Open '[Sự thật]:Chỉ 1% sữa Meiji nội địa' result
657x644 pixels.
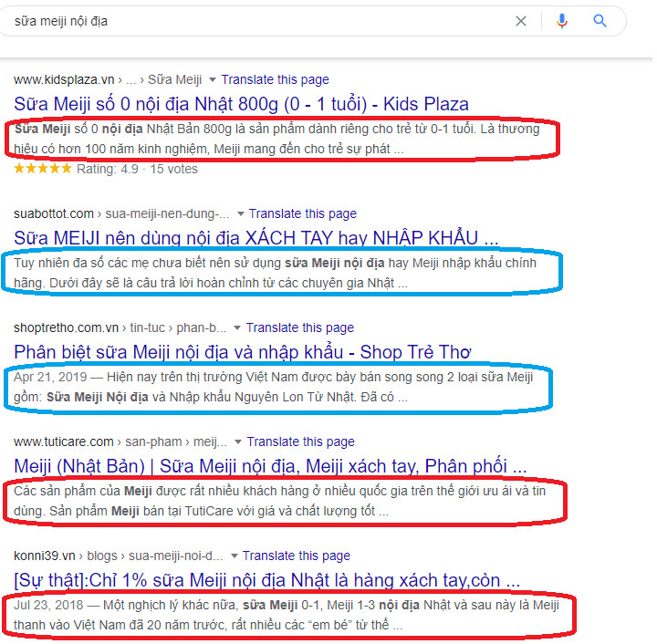pyautogui.click(x=266, y=580)
